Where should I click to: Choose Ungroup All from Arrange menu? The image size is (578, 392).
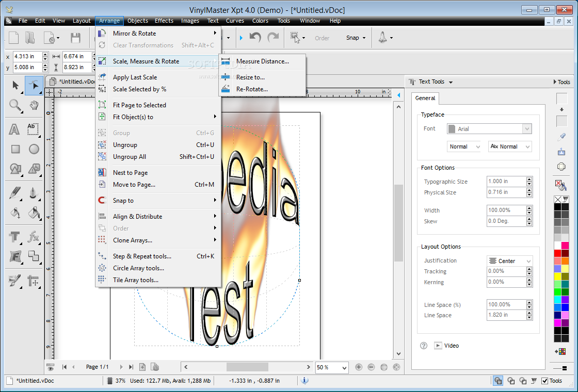(x=158, y=157)
